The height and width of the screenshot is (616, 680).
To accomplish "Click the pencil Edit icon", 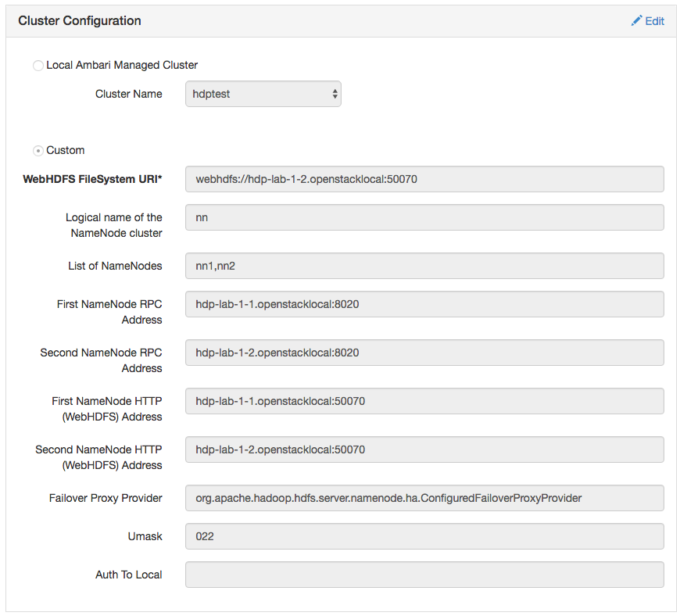I will tap(636, 21).
